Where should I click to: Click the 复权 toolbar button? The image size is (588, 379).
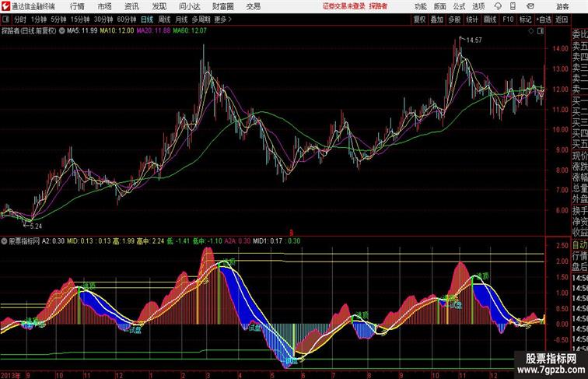point(420,19)
